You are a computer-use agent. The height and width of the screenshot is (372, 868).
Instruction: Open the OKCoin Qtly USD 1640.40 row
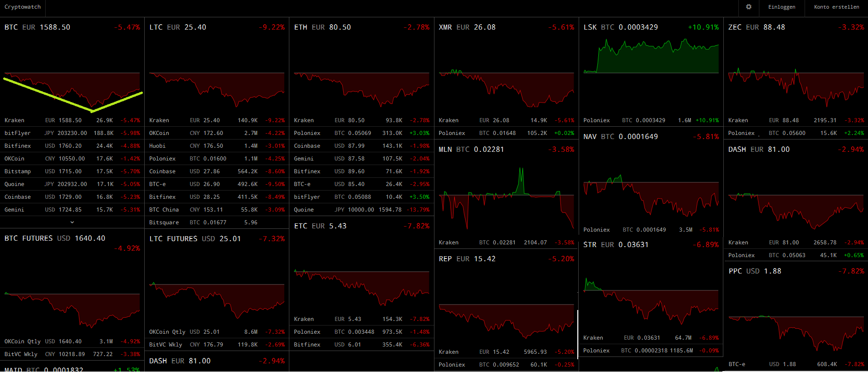(x=72, y=341)
